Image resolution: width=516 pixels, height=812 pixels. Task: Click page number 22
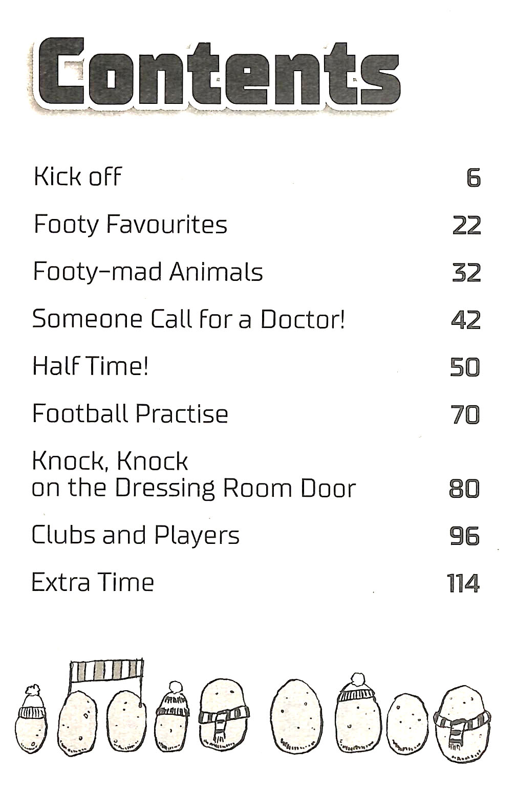tap(467, 225)
